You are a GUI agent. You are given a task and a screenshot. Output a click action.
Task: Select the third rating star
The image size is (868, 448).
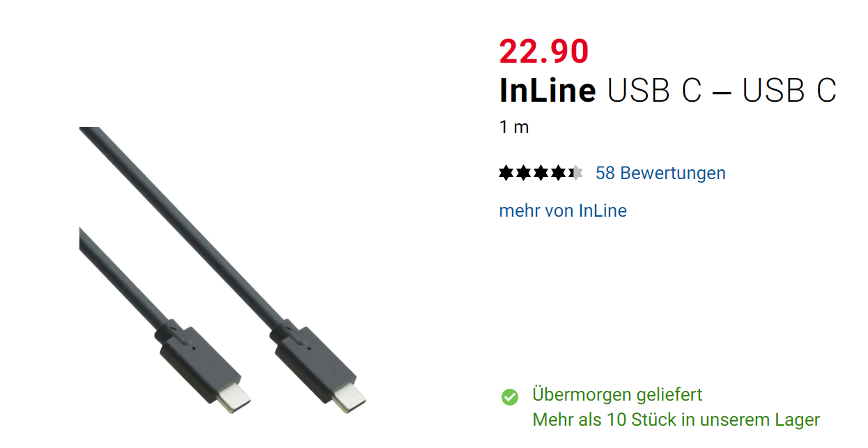click(x=541, y=173)
